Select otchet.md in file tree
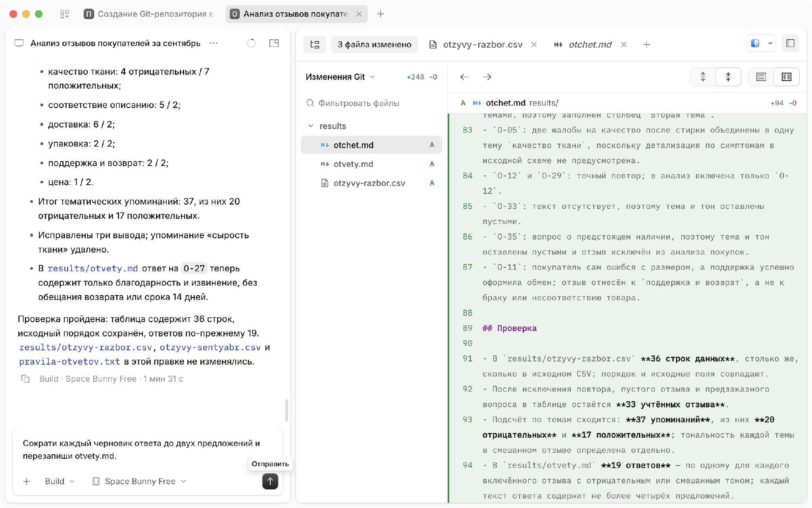Image resolution: width=812 pixels, height=508 pixels. pos(371,145)
